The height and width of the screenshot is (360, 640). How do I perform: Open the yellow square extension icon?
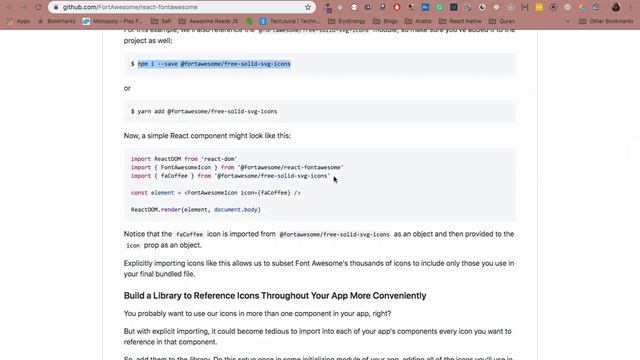click(x=539, y=7)
